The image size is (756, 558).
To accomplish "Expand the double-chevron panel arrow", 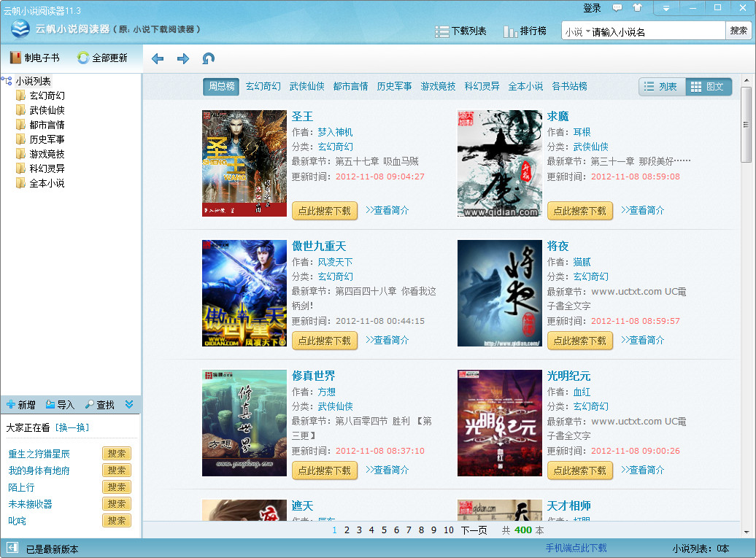I will tap(129, 404).
